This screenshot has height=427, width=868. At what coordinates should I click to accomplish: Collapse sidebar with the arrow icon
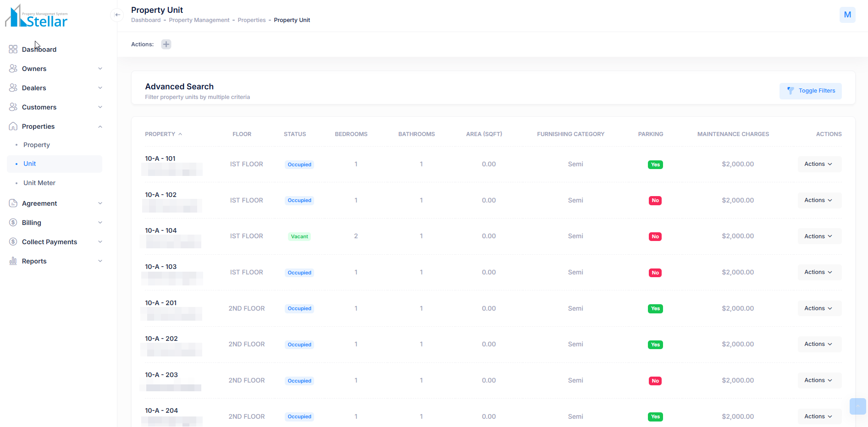[x=117, y=15]
